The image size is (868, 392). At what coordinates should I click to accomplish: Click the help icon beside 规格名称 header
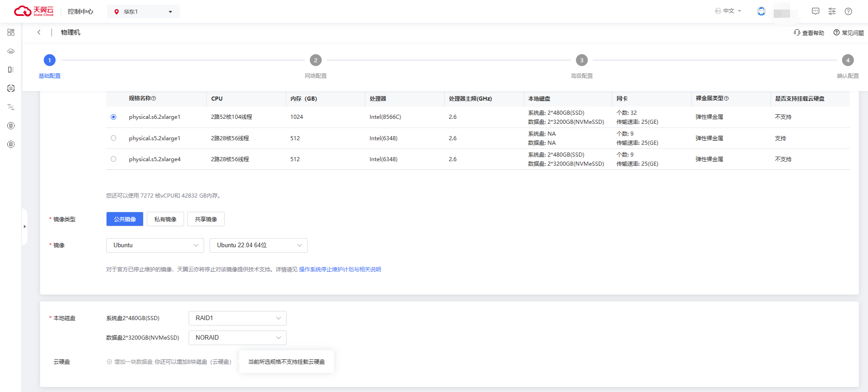click(x=154, y=98)
